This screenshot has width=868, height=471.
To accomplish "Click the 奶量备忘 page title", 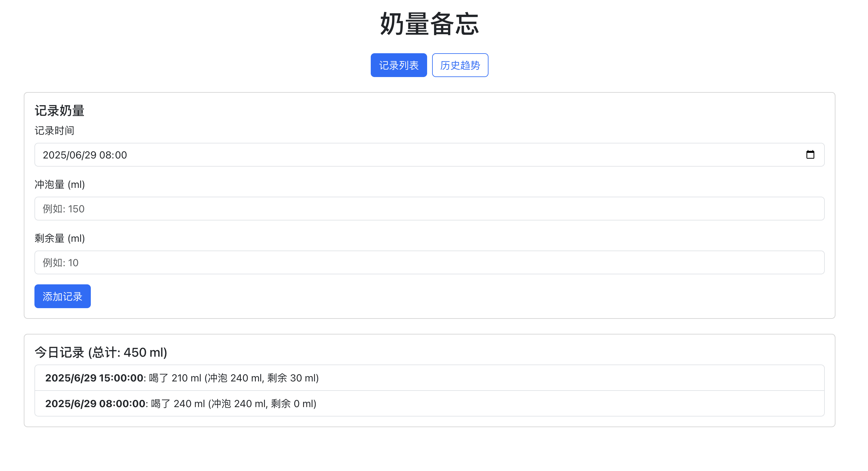I will tap(429, 23).
